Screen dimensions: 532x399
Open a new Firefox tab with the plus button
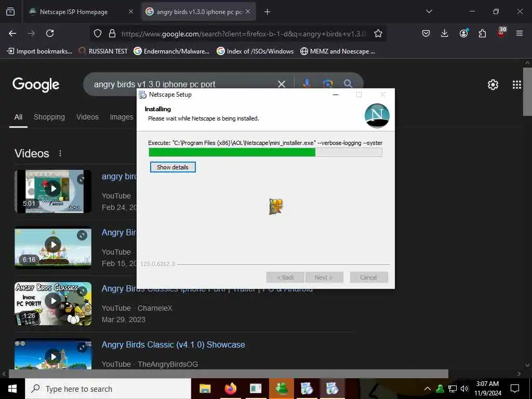(x=267, y=12)
